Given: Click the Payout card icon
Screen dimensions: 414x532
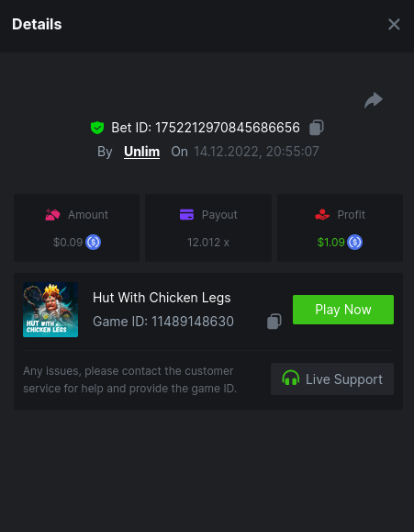Looking at the screenshot, I should coord(187,215).
